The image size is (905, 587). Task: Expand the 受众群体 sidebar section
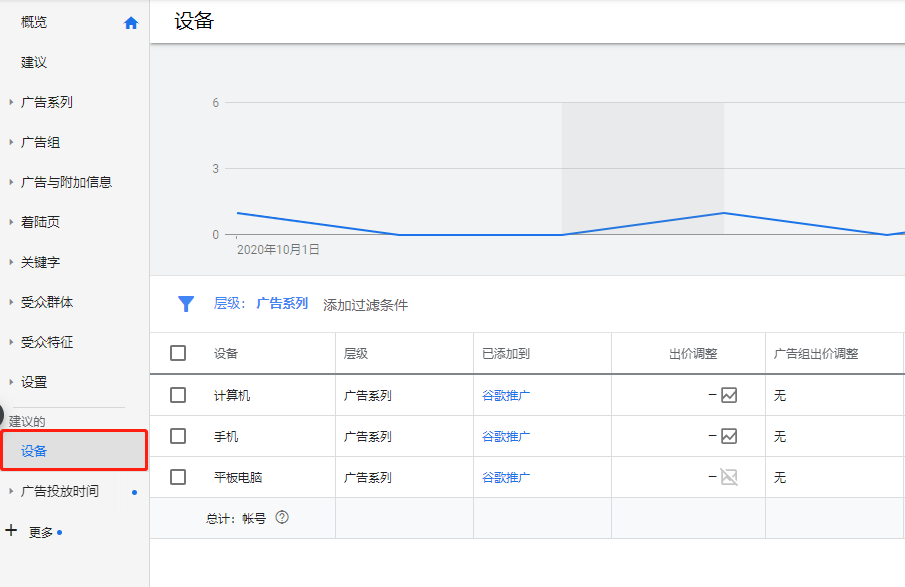pos(46,302)
